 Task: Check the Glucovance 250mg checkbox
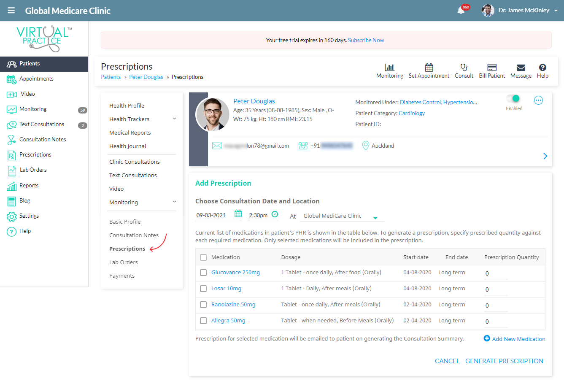203,273
